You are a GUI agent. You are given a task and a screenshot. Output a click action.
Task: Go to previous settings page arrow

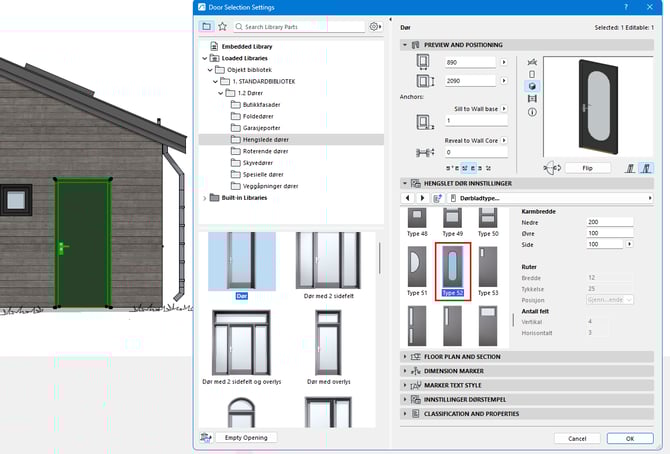(408, 198)
